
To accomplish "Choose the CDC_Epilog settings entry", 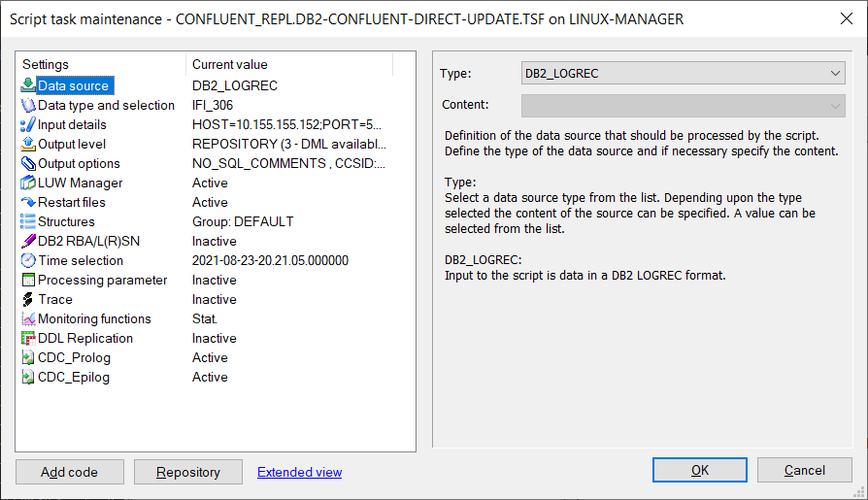I will click(x=206, y=377).
